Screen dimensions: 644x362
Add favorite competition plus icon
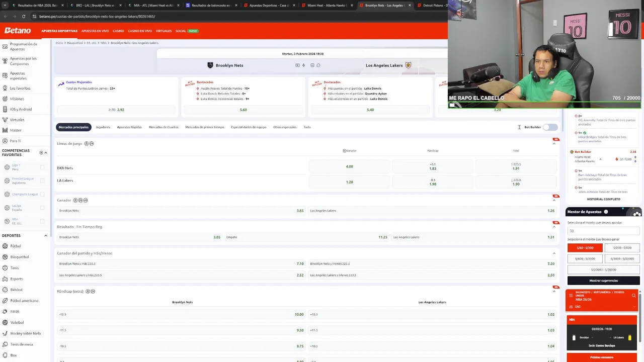tap(41, 152)
